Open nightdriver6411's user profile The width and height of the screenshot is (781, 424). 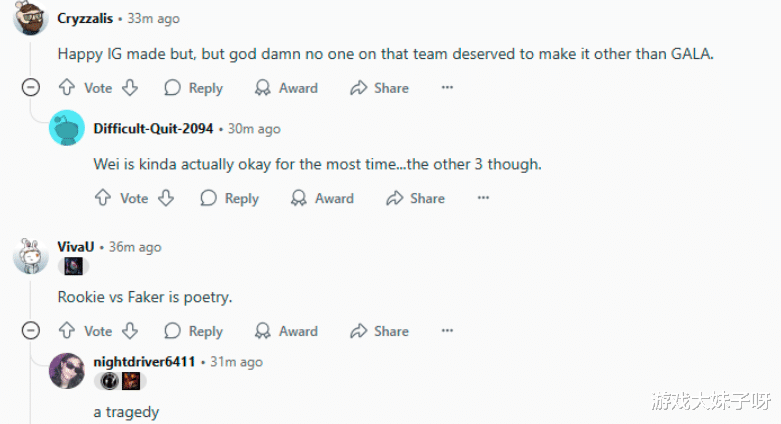144,361
